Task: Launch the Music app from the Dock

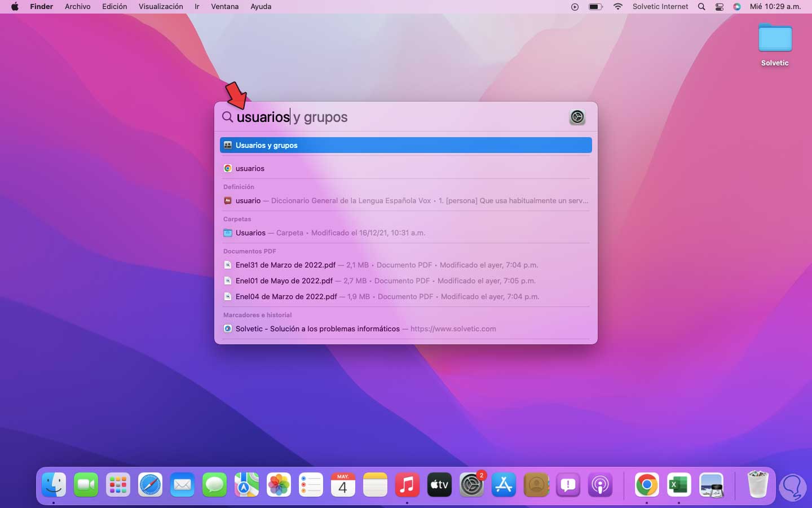Action: (407, 484)
